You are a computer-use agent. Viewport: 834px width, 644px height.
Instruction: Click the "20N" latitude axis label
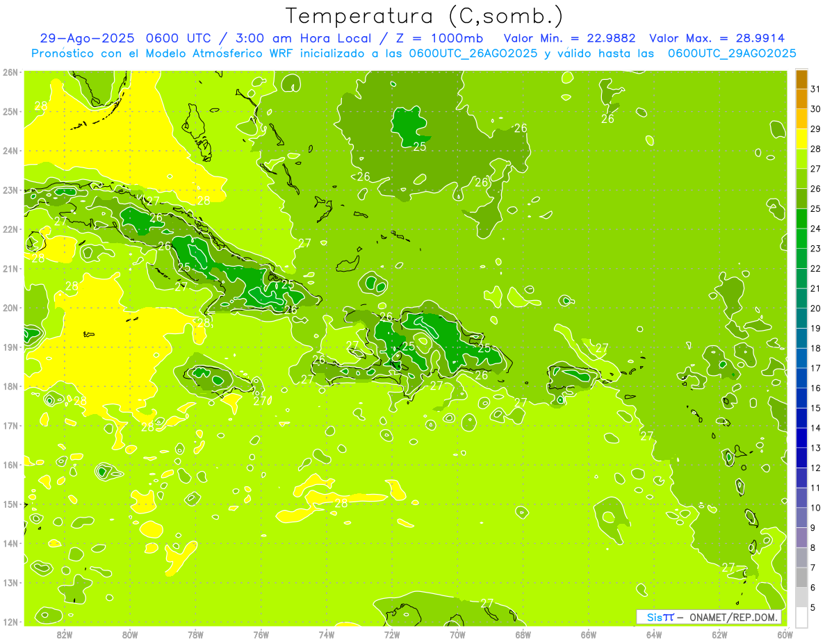click(10, 307)
